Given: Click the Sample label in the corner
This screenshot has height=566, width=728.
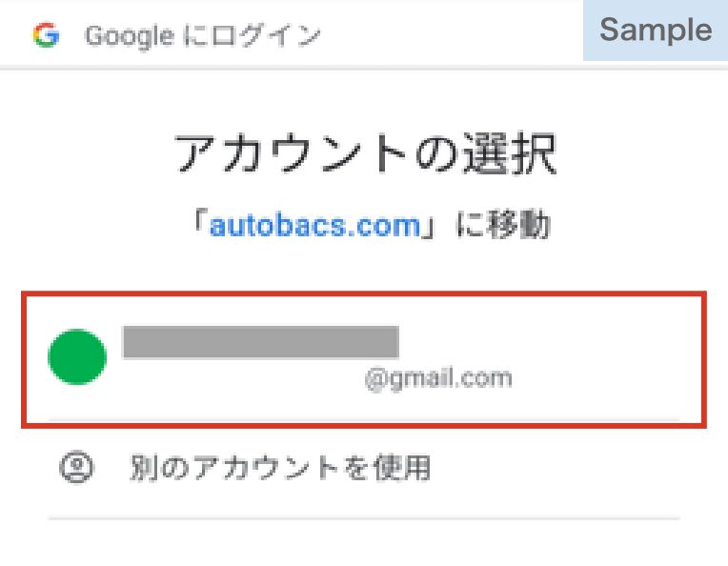Looking at the screenshot, I should click(x=656, y=30).
